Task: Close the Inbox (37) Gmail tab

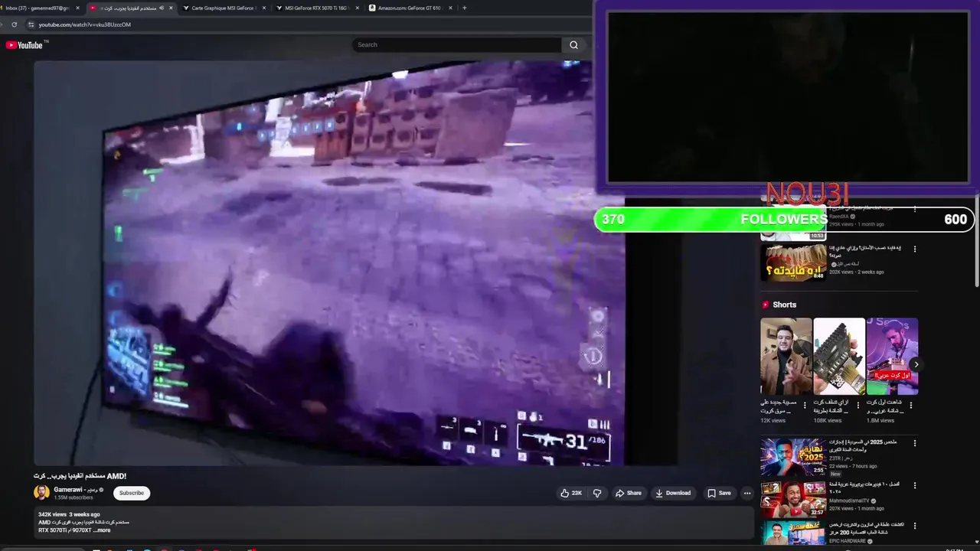Action: click(x=77, y=8)
